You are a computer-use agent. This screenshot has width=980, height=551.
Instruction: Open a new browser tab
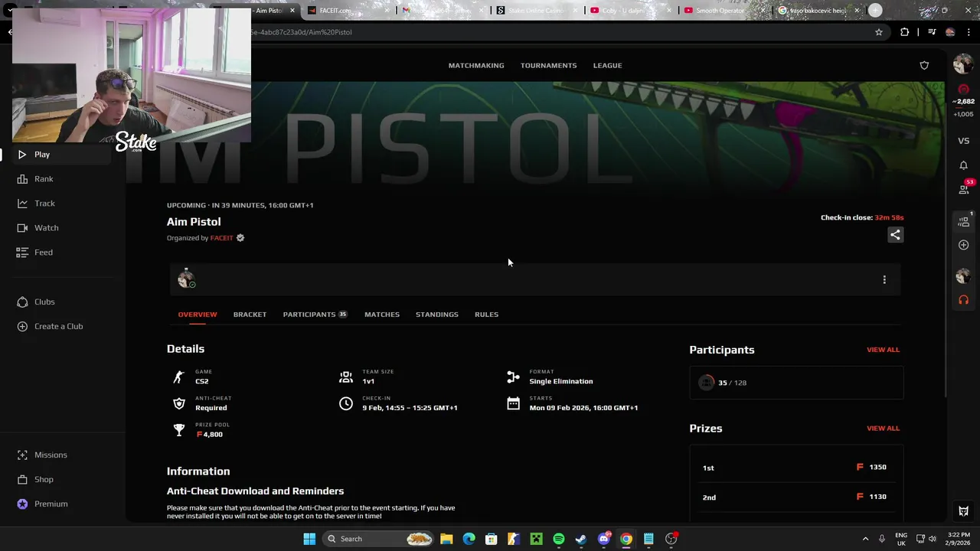click(875, 10)
